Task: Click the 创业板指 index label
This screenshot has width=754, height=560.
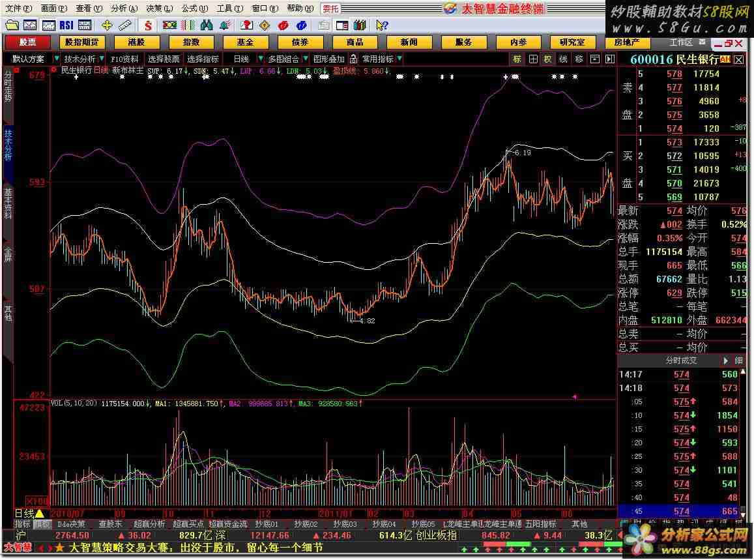Action: pyautogui.click(x=436, y=535)
